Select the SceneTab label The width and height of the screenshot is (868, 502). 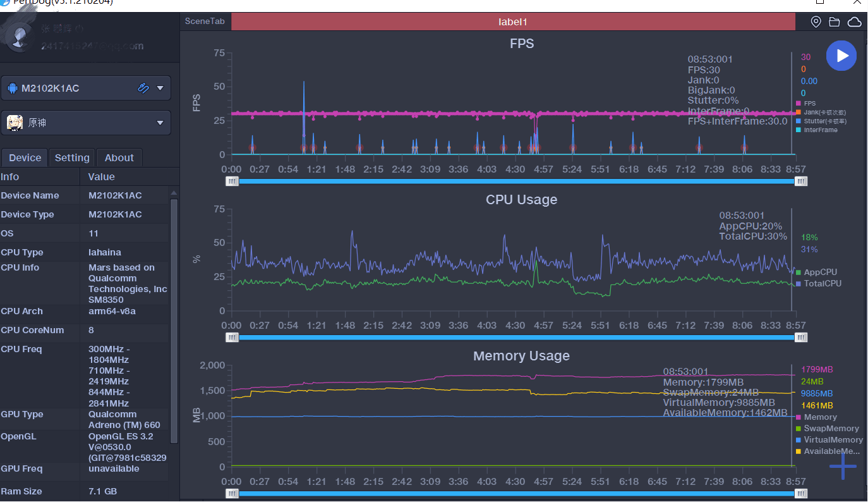204,21
